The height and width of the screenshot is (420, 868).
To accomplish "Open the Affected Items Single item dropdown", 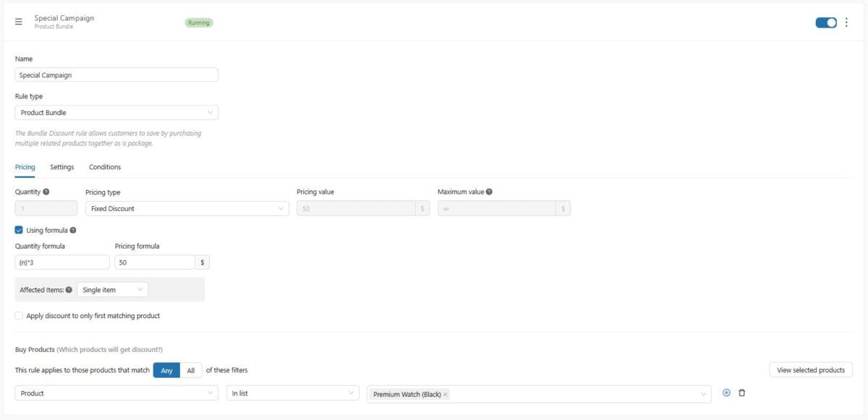I will tap(112, 290).
